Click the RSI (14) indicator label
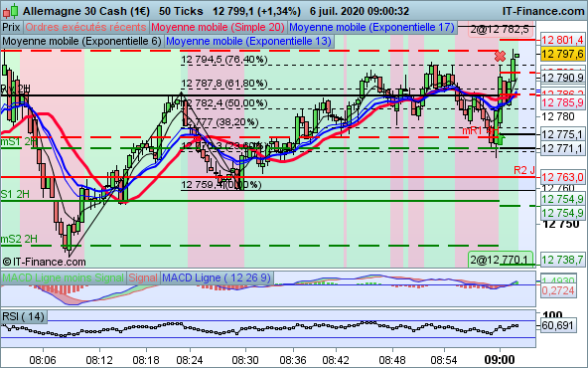 coord(23,316)
